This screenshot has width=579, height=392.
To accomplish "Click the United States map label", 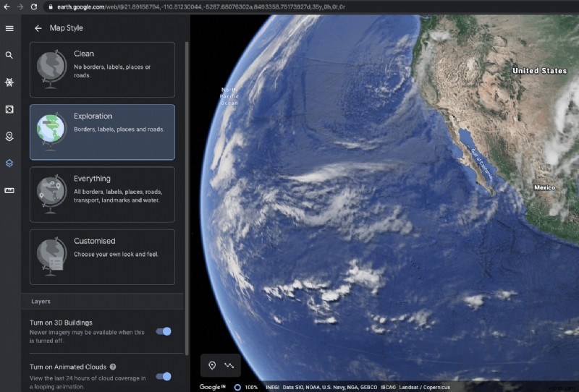I will pyautogui.click(x=539, y=70).
